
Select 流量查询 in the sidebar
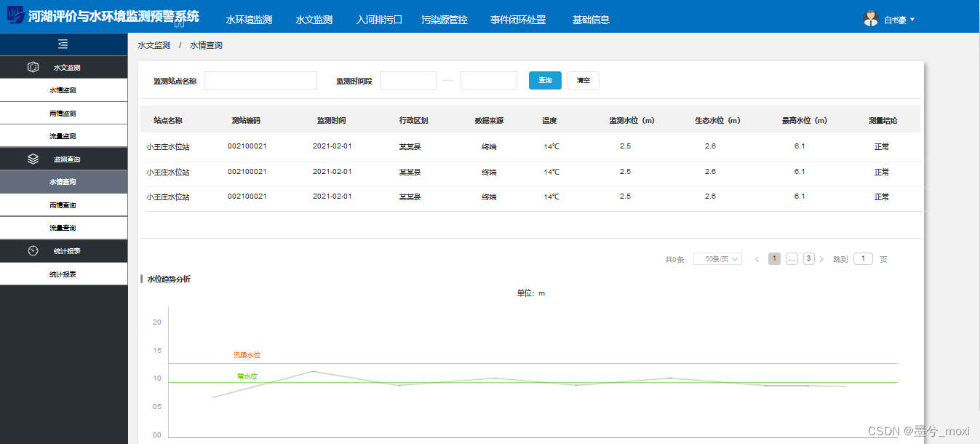click(x=64, y=228)
